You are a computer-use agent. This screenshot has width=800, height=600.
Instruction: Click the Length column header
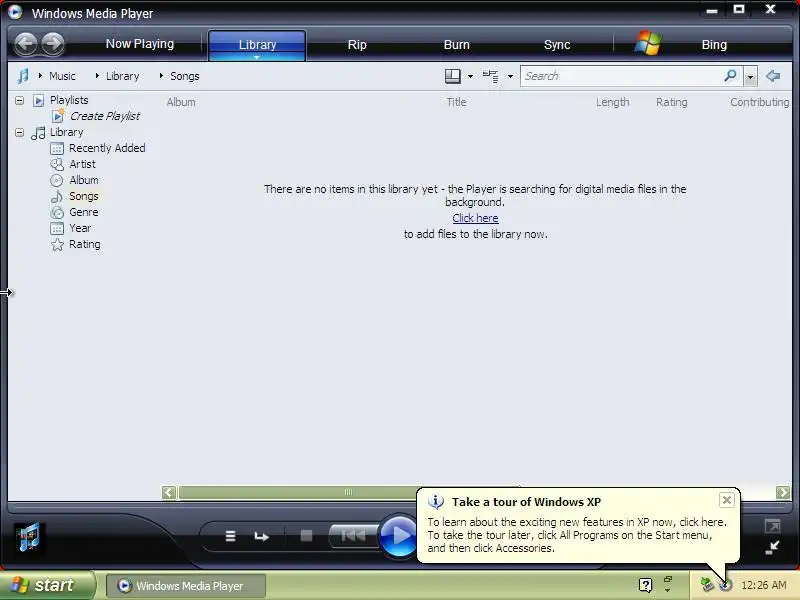[612, 102]
